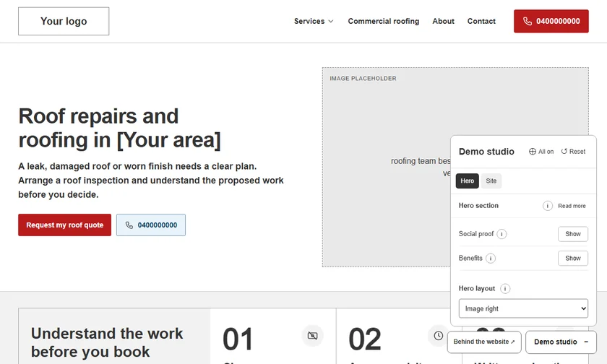Click the clock icon beside step 02
This screenshot has height=364, width=607.
coord(438,336)
